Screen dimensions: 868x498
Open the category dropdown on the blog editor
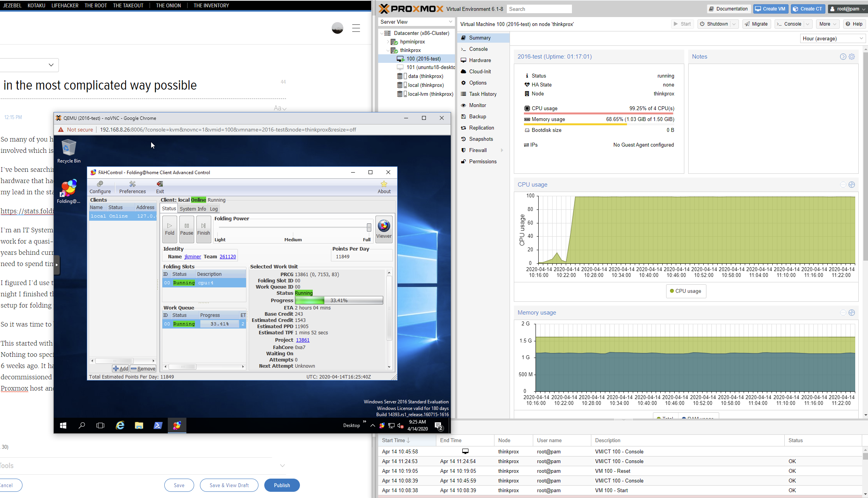(29, 65)
